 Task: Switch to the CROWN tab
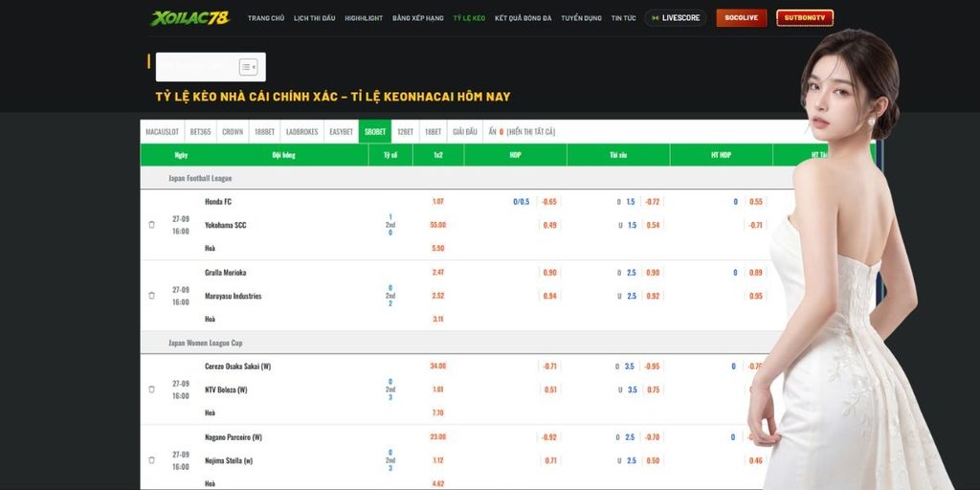233,132
